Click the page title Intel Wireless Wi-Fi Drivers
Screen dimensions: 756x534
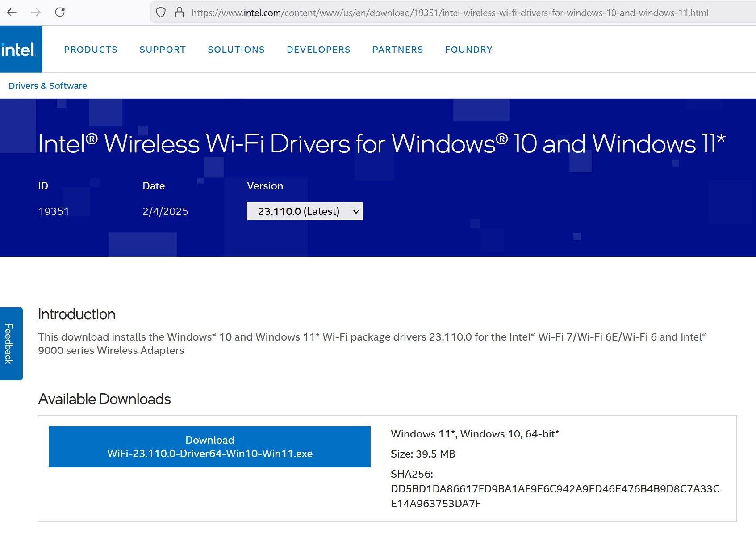[382, 143]
